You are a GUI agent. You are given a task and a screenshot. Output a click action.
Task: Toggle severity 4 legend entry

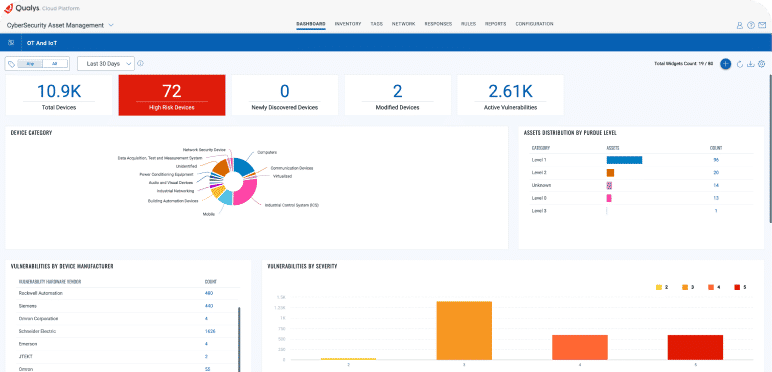(x=714, y=286)
